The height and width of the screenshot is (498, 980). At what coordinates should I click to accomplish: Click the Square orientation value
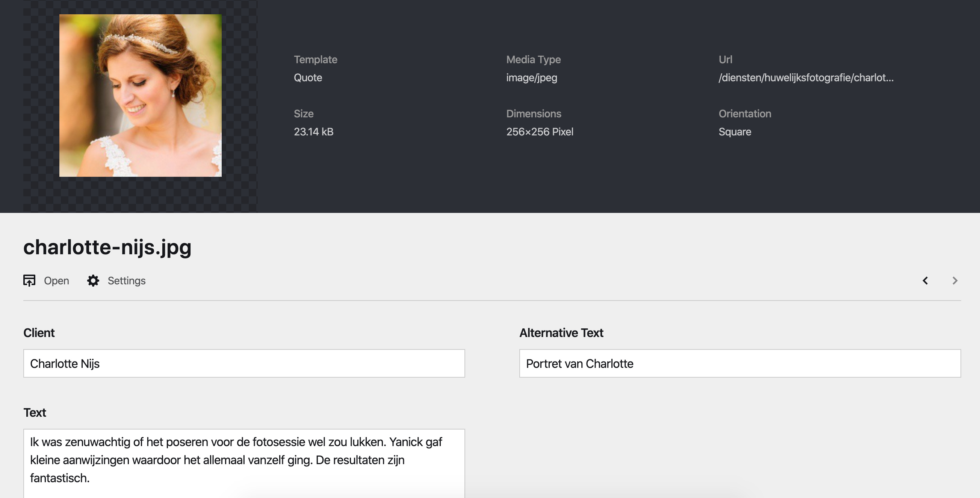(x=735, y=132)
